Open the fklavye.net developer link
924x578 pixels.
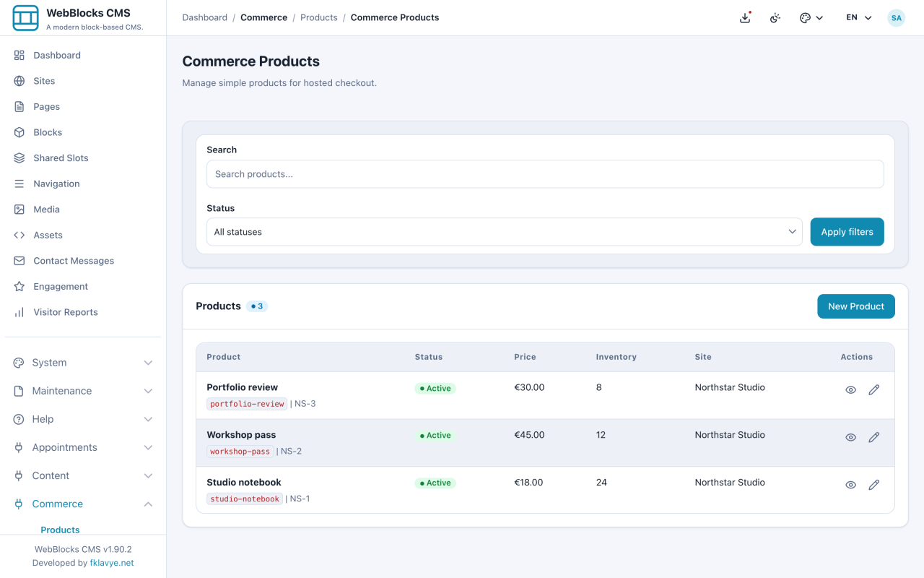(112, 563)
